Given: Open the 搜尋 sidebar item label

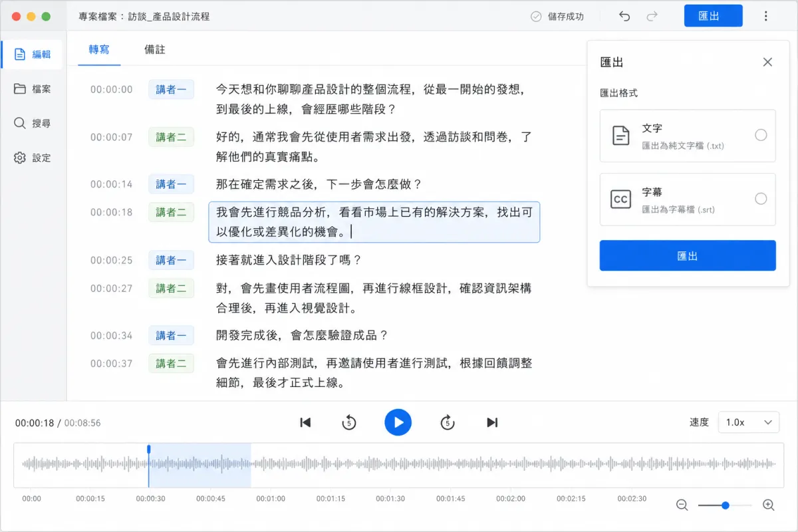Looking at the screenshot, I should 41,123.
